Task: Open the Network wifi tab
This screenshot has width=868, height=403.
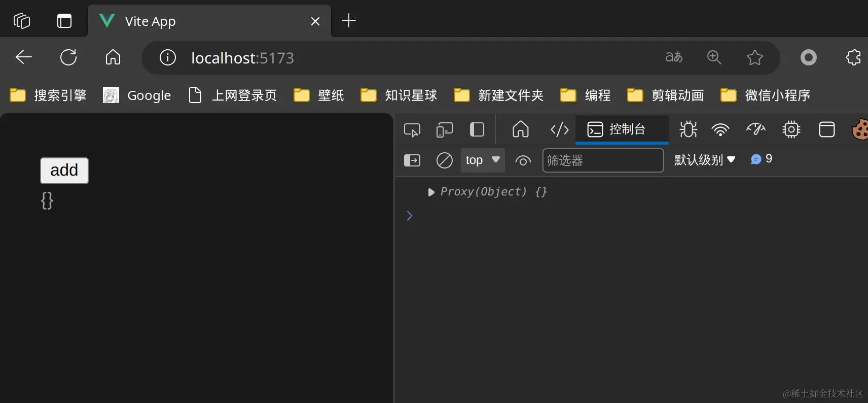Action: point(720,130)
